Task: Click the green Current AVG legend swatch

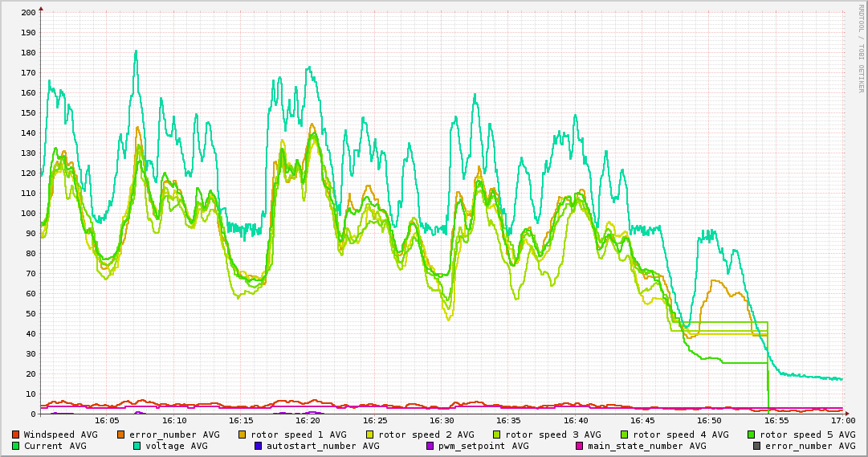Action: pos(16,446)
